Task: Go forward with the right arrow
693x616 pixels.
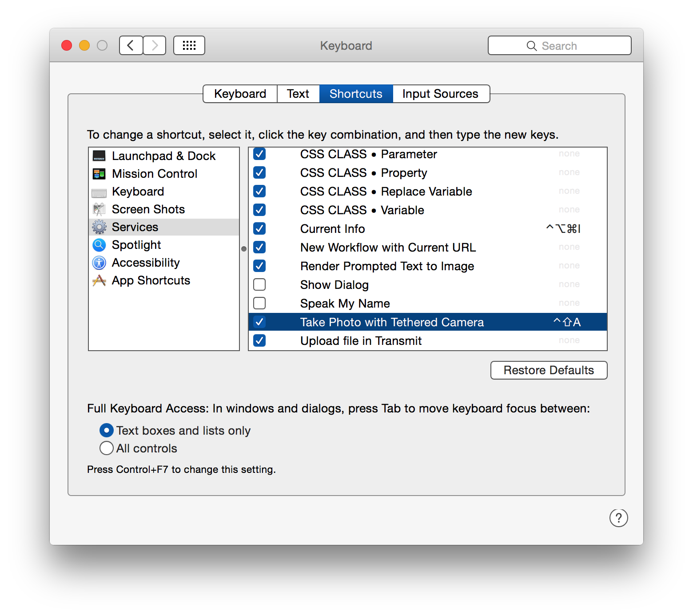Action: tap(155, 45)
